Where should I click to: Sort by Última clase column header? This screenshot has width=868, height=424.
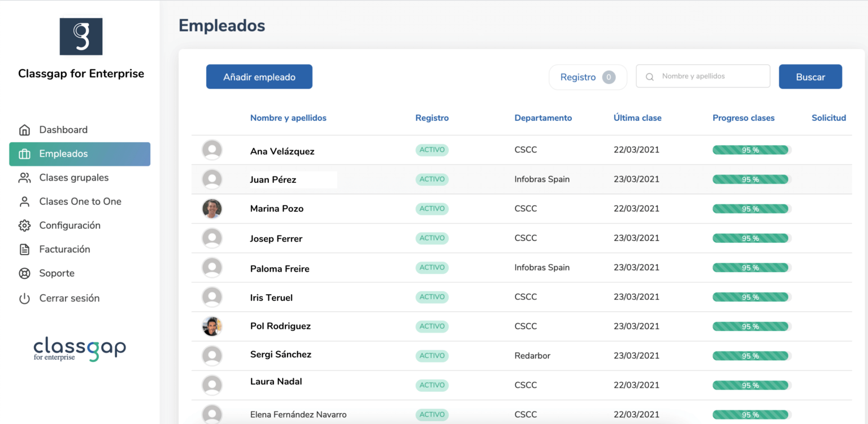pos(637,118)
